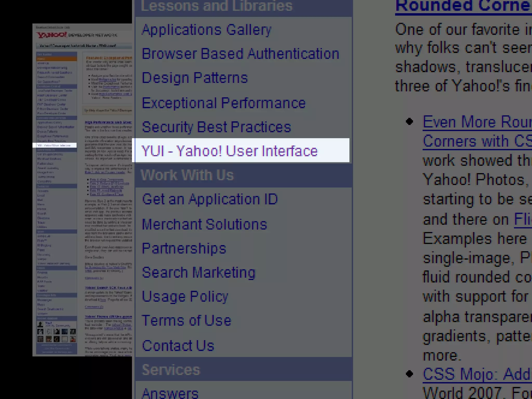This screenshot has height=399, width=532.
Task: Open Even More Rounded Corners article link
Action: (x=477, y=122)
